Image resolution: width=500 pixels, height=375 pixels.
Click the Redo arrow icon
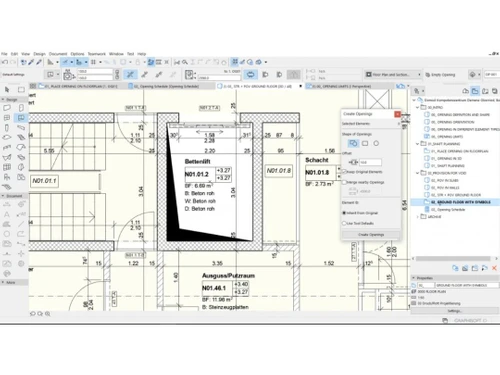[x=13, y=62]
